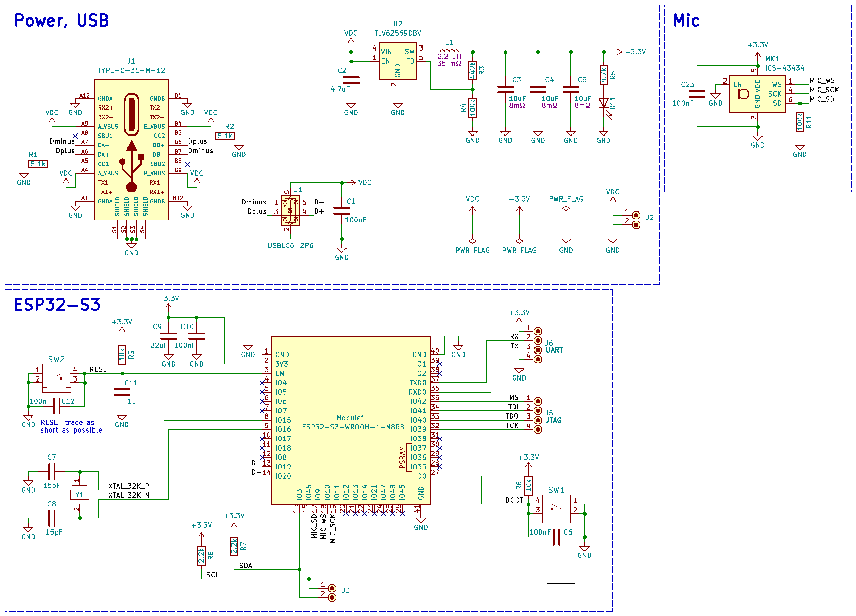
Task: Click the "Power, USB" section title
Action: (62, 21)
